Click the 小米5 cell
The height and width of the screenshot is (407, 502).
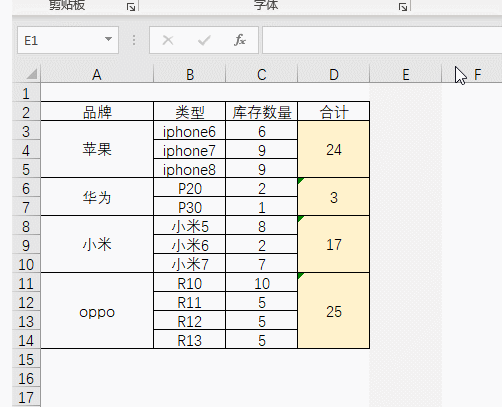click(x=190, y=225)
